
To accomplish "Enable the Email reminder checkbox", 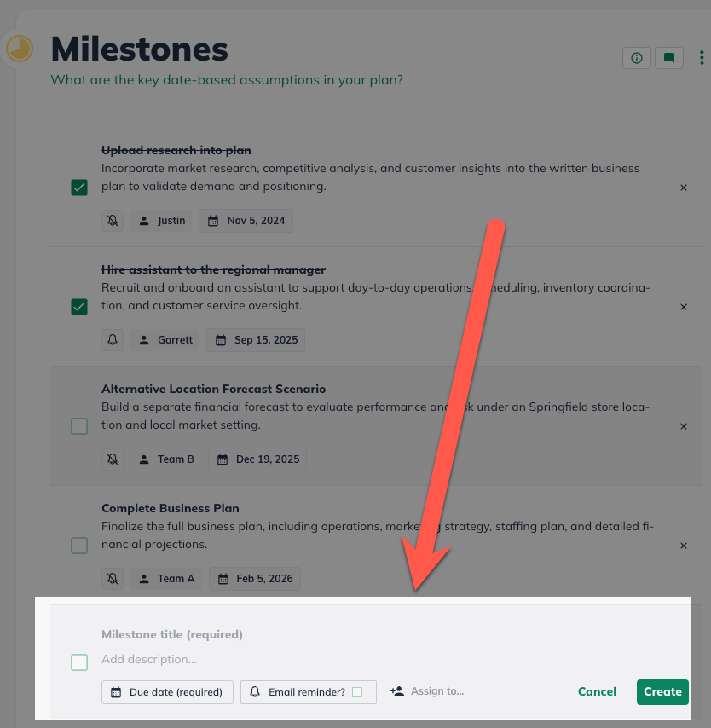I will click(x=357, y=692).
